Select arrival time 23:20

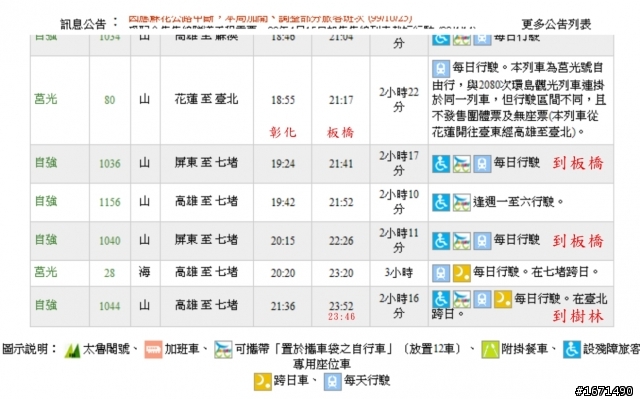click(341, 273)
